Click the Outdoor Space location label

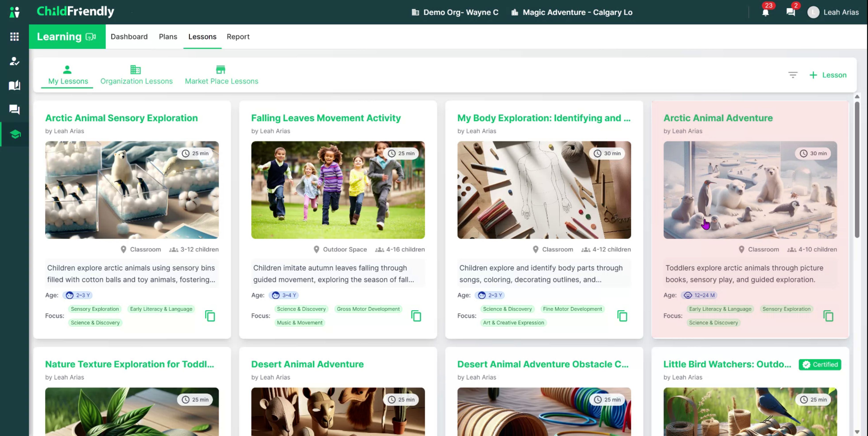click(340, 249)
